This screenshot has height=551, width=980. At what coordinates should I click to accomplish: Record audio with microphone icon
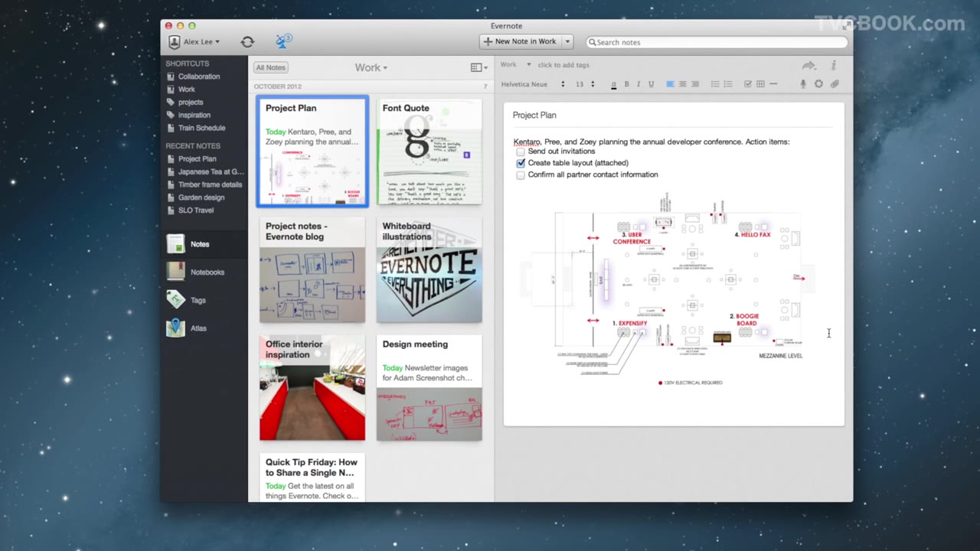click(803, 84)
